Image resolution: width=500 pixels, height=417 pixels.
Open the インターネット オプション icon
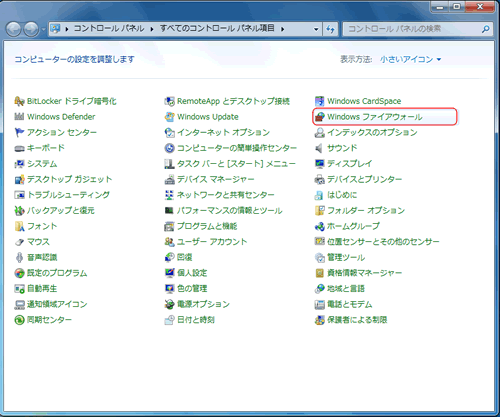click(169, 132)
